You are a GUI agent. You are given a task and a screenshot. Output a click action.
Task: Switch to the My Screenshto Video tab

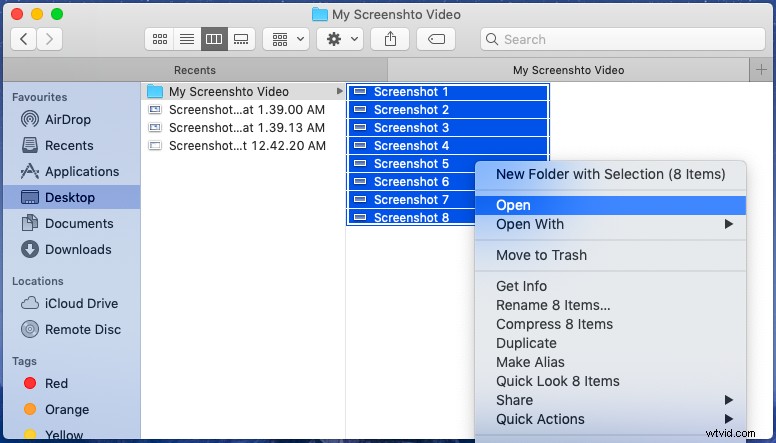click(x=568, y=70)
